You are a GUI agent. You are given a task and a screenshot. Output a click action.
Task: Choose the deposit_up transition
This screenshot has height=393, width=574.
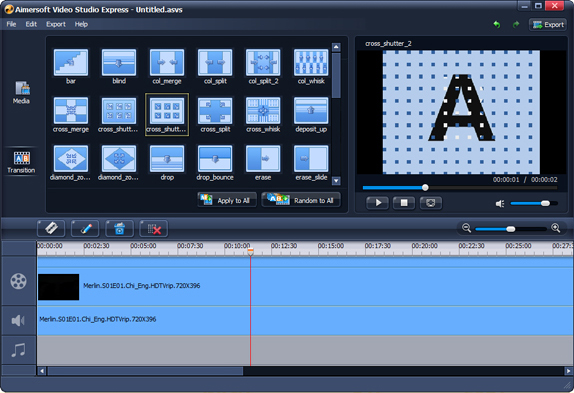pyautogui.click(x=311, y=111)
